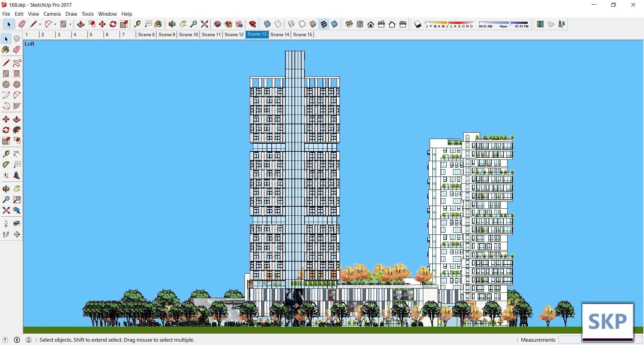Viewport: 644px width, 345px height.
Task: Click Send to LayOut icon
Action: tap(239, 24)
